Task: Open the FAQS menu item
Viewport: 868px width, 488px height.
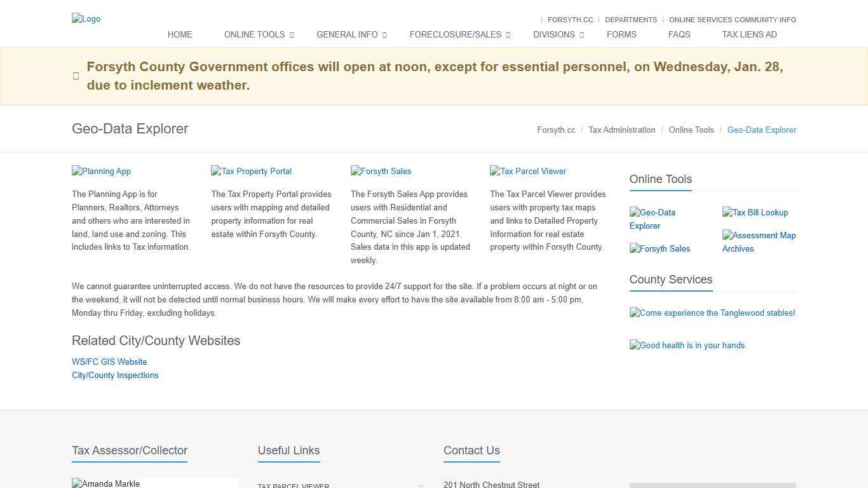Action: coord(679,34)
